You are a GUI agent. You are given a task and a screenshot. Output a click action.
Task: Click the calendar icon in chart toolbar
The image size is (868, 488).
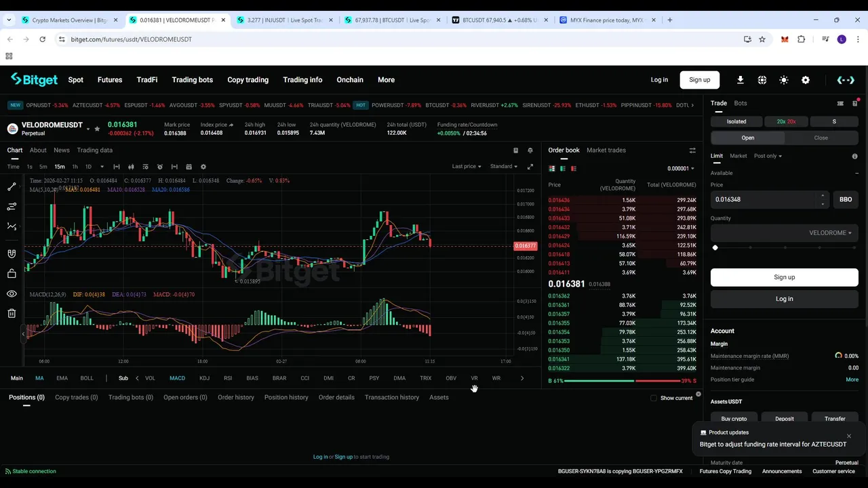(189, 167)
